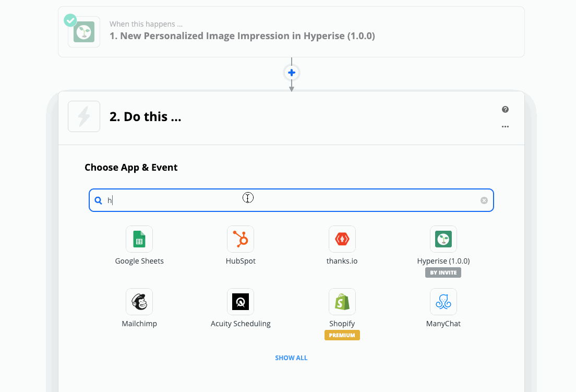The height and width of the screenshot is (392, 576).
Task: Click the Acuity Scheduling label text
Action: pos(241,324)
